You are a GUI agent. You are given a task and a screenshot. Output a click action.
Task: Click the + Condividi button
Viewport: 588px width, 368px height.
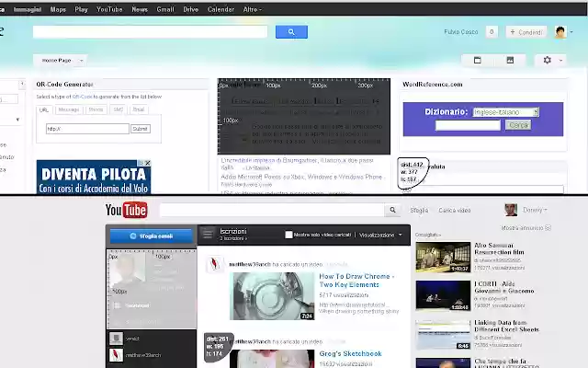coord(526,32)
